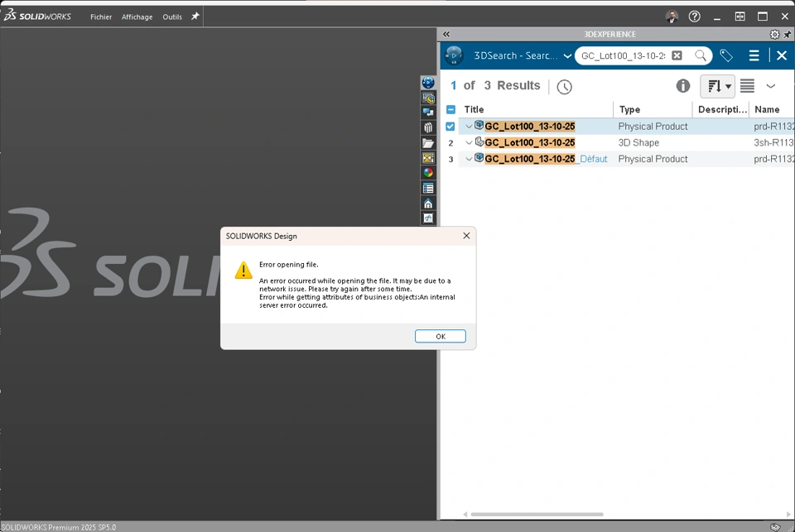Viewport: 795px width, 532px height.
Task: Click the user profile avatar
Action: pos(672,17)
